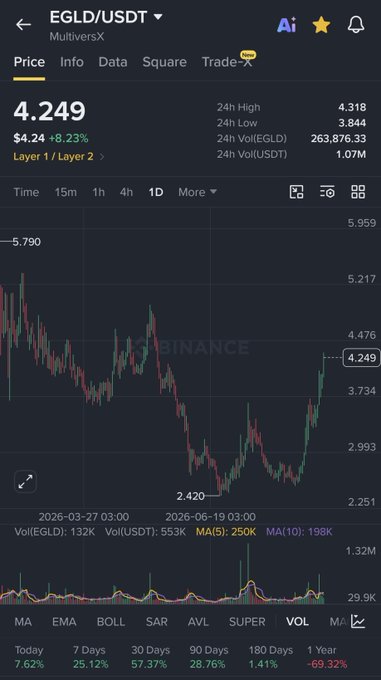Screen dimensions: 381x680
Task: Open the AI assistant icon
Action: click(x=287, y=25)
